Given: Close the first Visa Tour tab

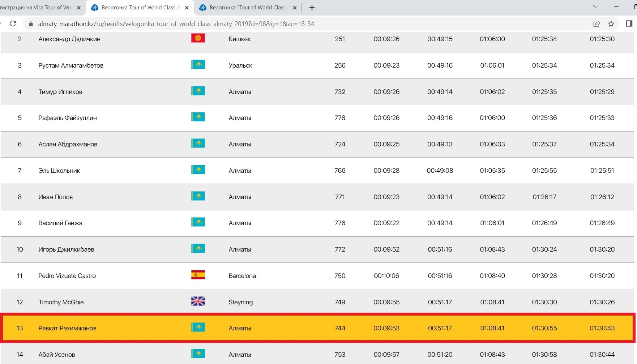Looking at the screenshot, I should 79,8.
